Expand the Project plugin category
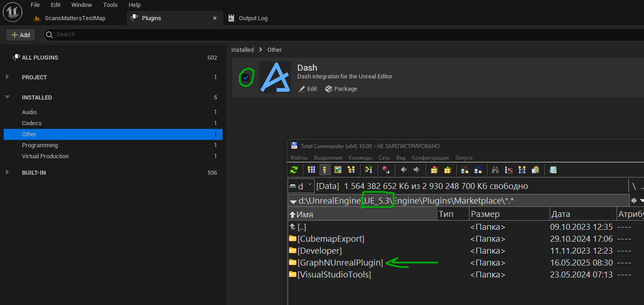Image resolution: width=644 pixels, height=305 pixels. [x=7, y=77]
